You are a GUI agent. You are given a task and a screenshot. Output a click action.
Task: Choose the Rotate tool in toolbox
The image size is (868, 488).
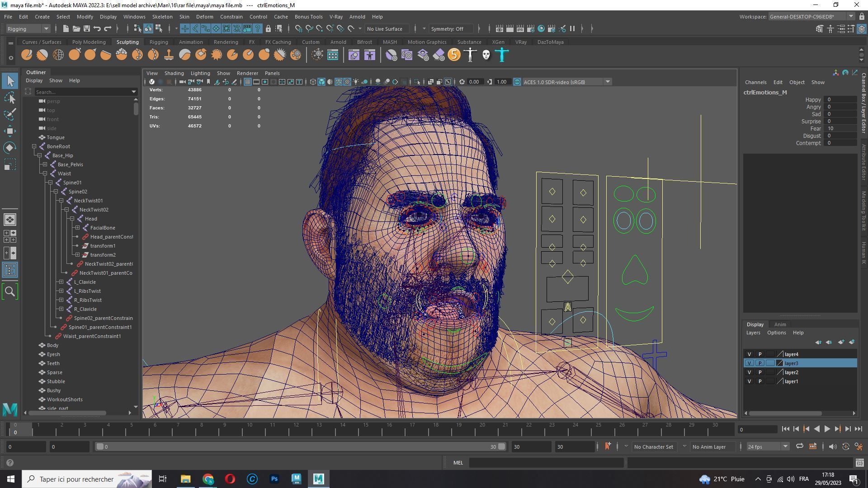point(10,148)
